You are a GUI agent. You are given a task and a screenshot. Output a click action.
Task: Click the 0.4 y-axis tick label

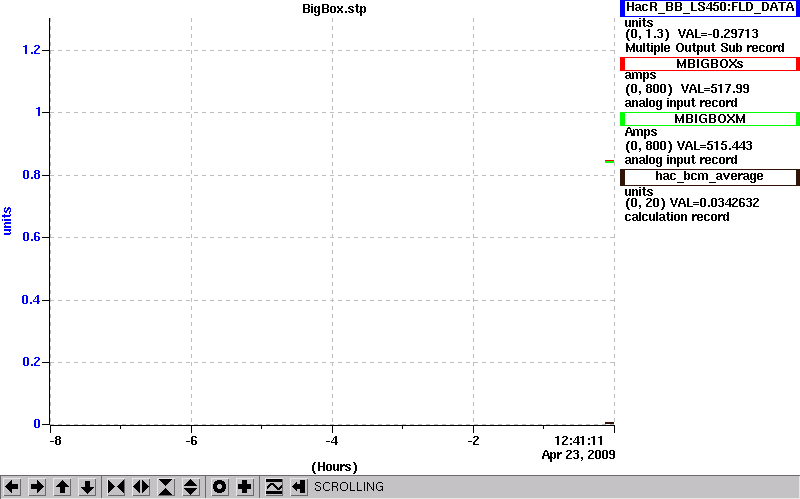(31, 300)
